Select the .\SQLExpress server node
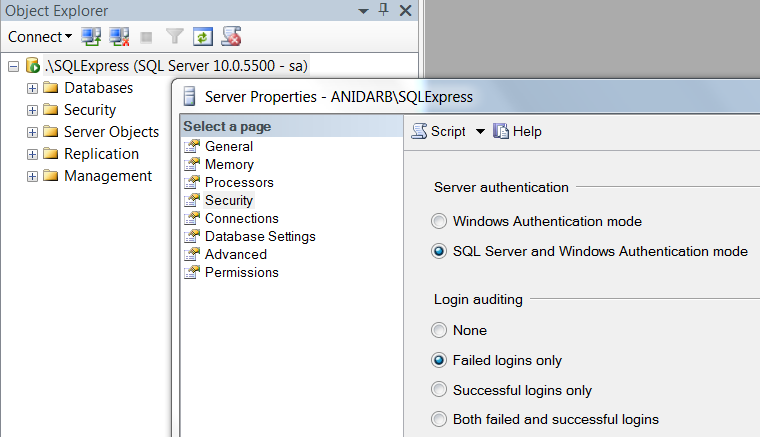 176,66
